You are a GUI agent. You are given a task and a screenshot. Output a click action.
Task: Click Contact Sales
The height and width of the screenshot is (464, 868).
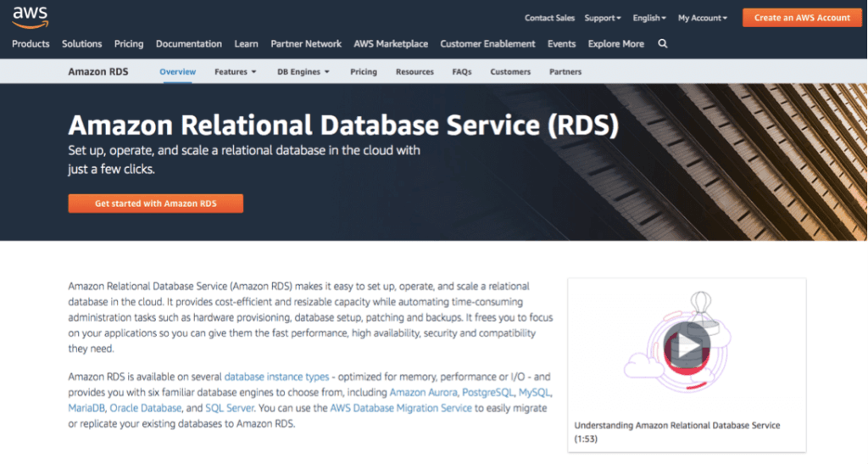tap(549, 18)
